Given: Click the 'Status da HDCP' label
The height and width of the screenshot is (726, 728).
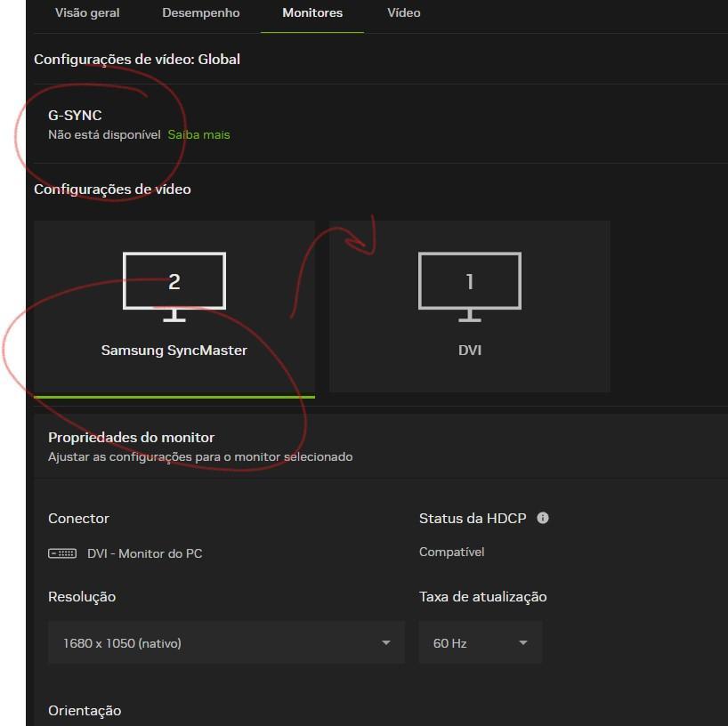Looking at the screenshot, I should [473, 518].
